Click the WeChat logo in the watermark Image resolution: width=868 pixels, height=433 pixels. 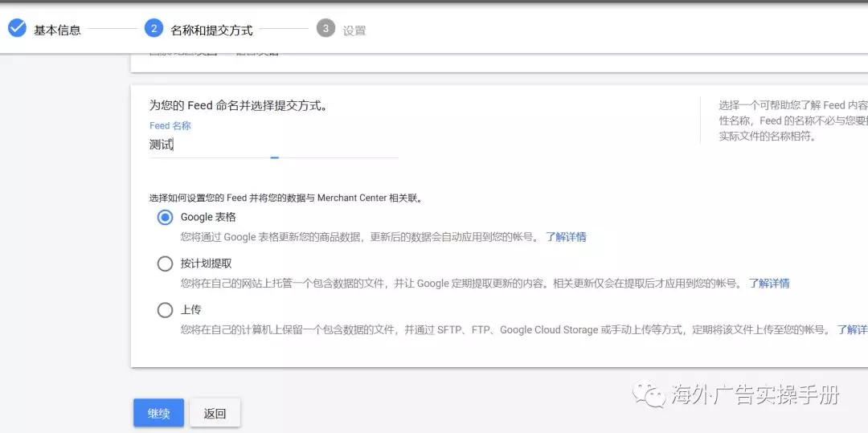(647, 394)
